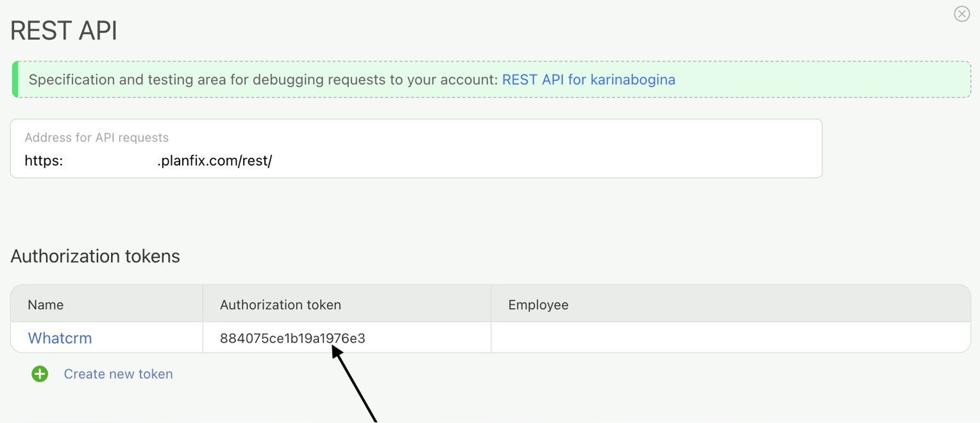Close the REST API dialog
This screenshot has width=980, height=423.
tap(961, 14)
